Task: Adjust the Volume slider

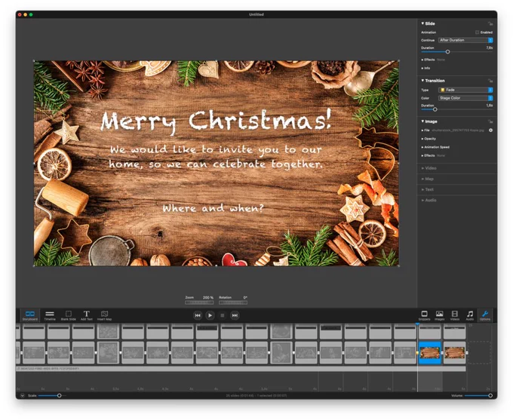Action: click(490, 395)
